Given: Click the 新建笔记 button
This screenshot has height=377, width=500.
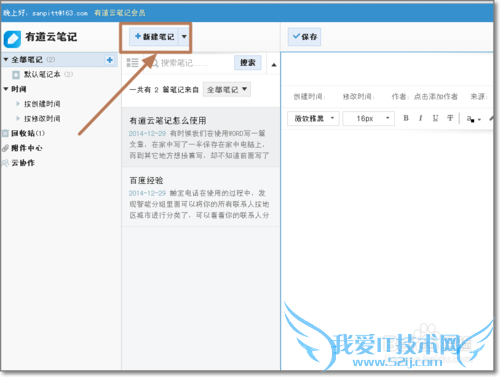Looking at the screenshot, I should point(154,37).
